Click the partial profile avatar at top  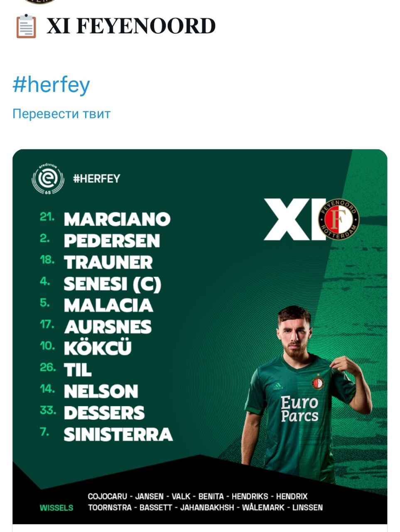coord(39,2)
